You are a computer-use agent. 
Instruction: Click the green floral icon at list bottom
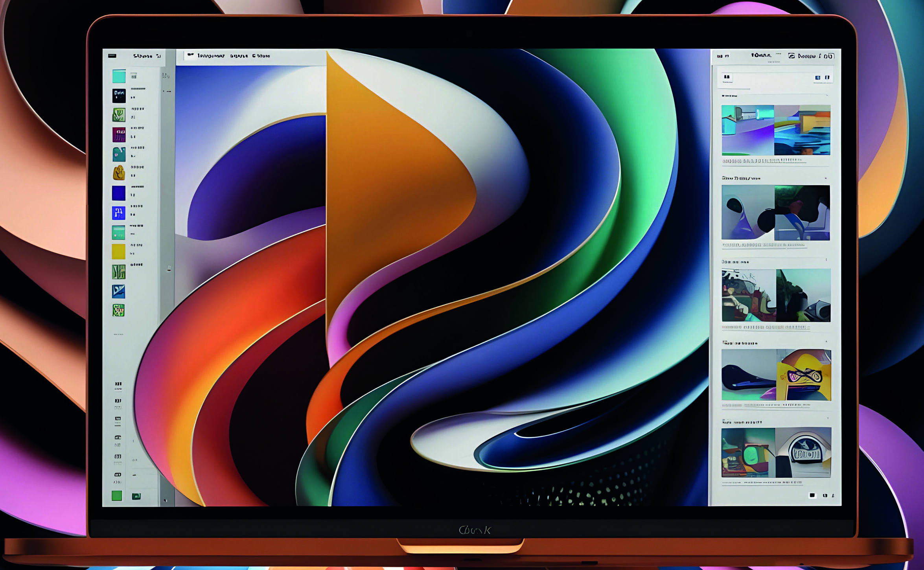click(119, 311)
